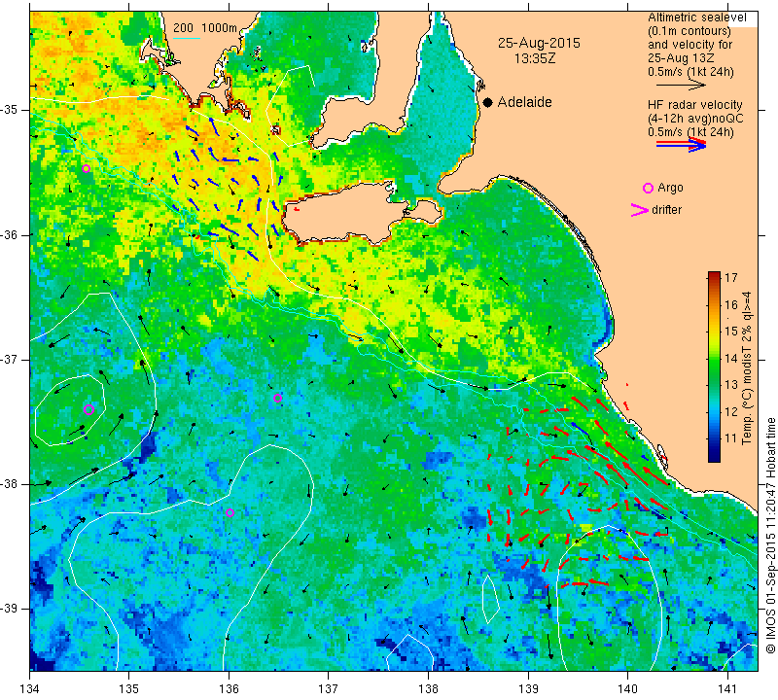The height and width of the screenshot is (700, 778).
Task: Click the longitude axis label 141
Action: [727, 688]
